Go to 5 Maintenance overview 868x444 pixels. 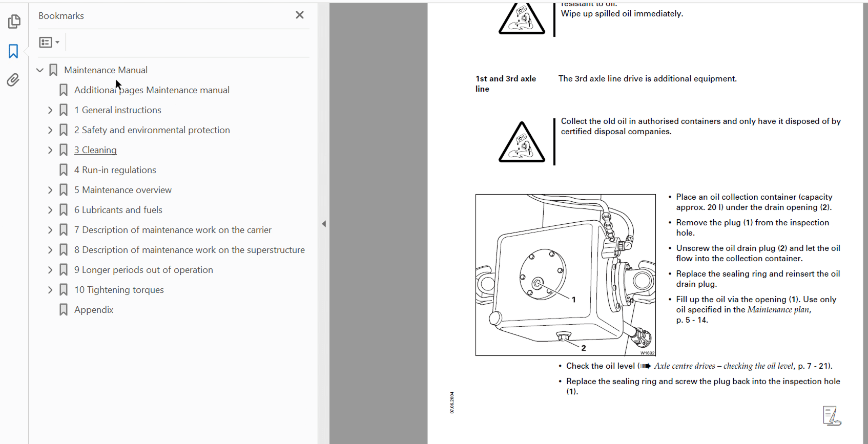pyautogui.click(x=123, y=190)
